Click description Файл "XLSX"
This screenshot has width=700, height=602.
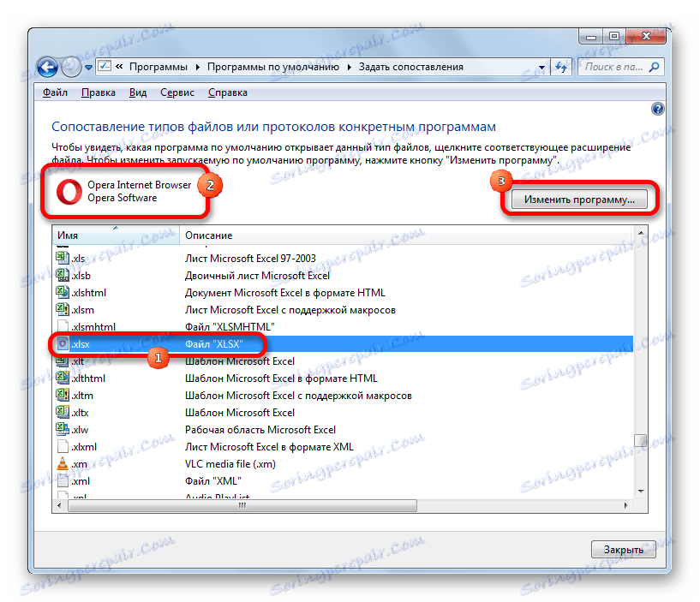214,344
